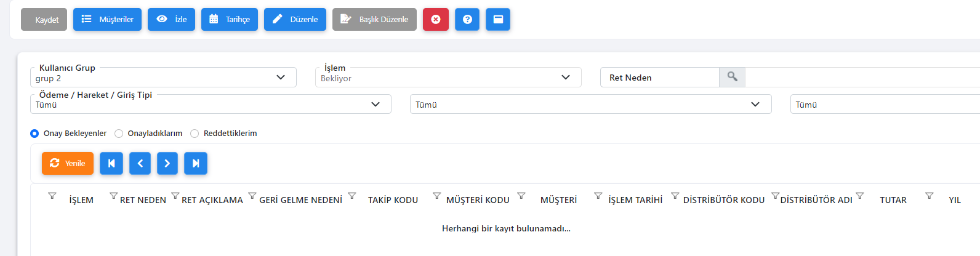Sort by DİSTRİBÜTÖR KODU column header
The height and width of the screenshot is (256, 980).
724,200
